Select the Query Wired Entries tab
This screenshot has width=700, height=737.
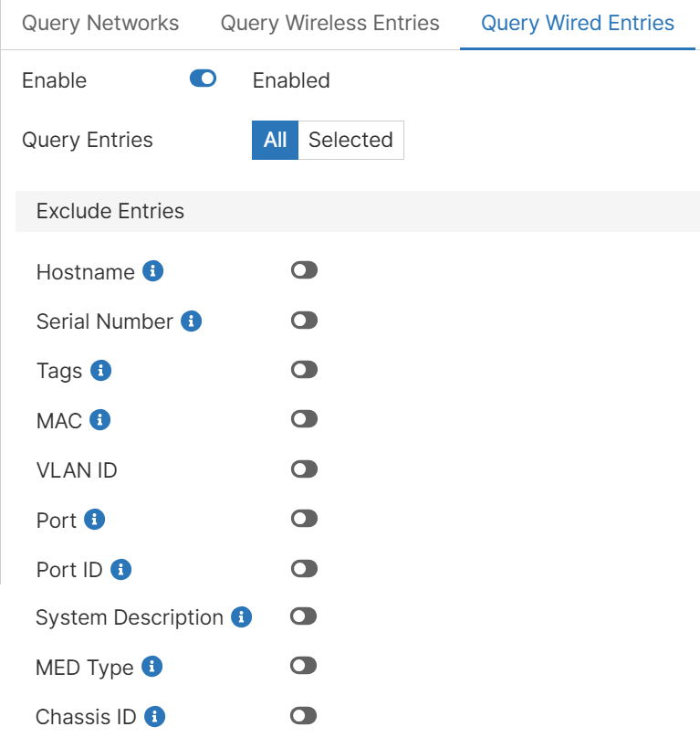coord(577,24)
